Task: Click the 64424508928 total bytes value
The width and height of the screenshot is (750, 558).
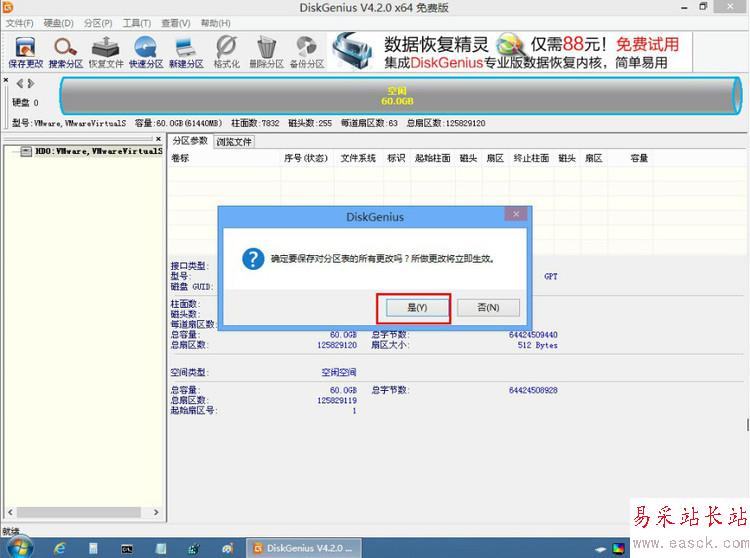Action: [x=533, y=390]
